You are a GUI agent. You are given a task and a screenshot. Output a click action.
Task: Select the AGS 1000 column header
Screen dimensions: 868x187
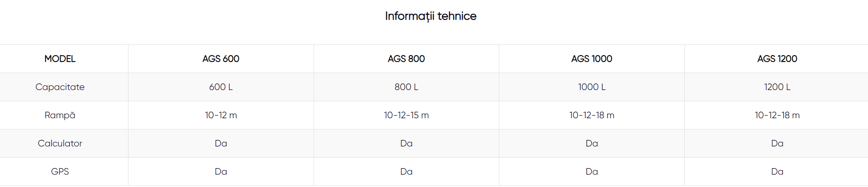pyautogui.click(x=591, y=59)
